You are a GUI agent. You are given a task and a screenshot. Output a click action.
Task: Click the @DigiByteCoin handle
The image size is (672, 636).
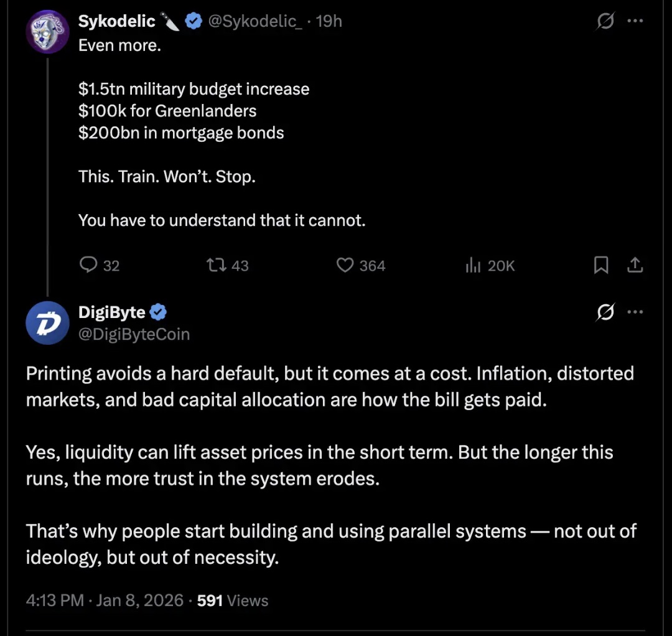tap(134, 334)
